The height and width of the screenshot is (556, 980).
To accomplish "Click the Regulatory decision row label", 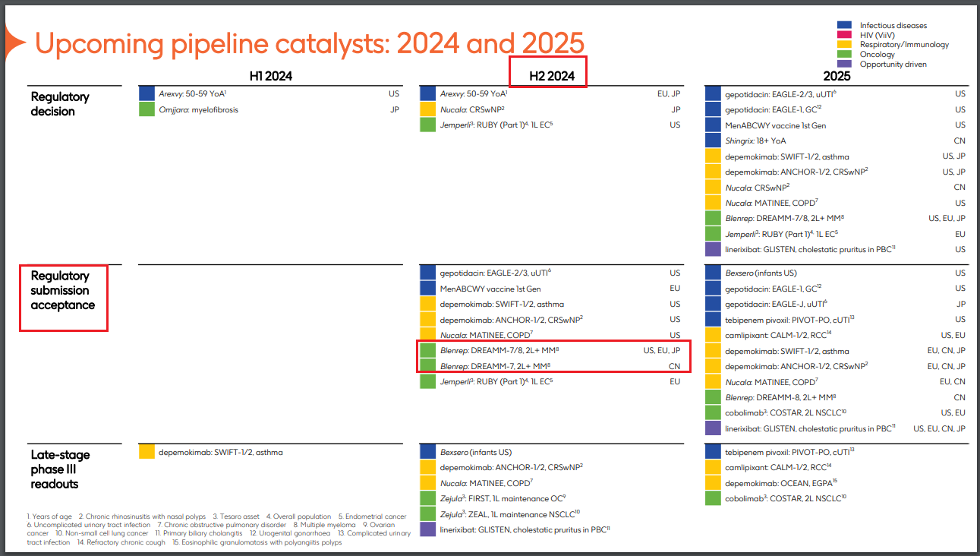I will click(60, 104).
